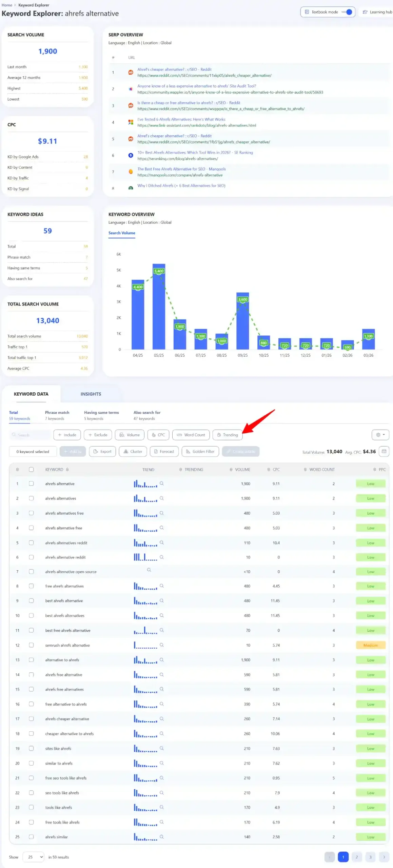This screenshot has width=393, height=868.
Task: Open trend magnifier for ahrefs free alternative
Action: pos(162,674)
